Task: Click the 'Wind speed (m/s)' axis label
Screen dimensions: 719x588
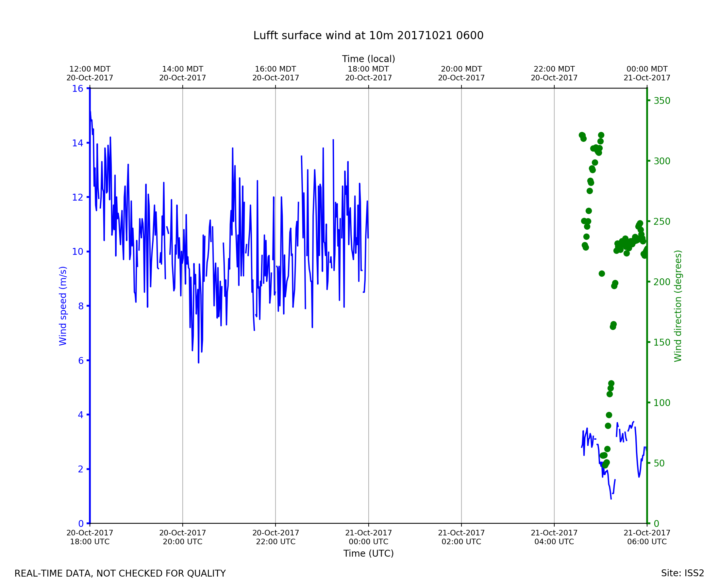Action: [x=63, y=306]
